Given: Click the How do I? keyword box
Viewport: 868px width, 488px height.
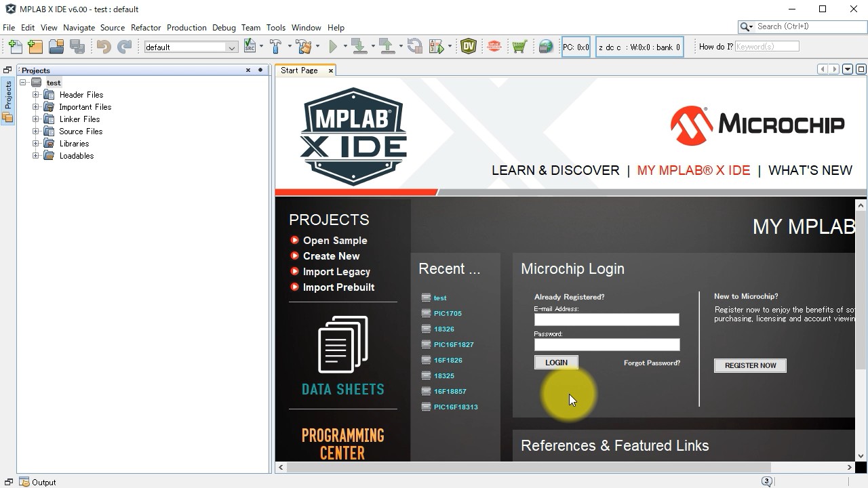Looking at the screenshot, I should (767, 47).
